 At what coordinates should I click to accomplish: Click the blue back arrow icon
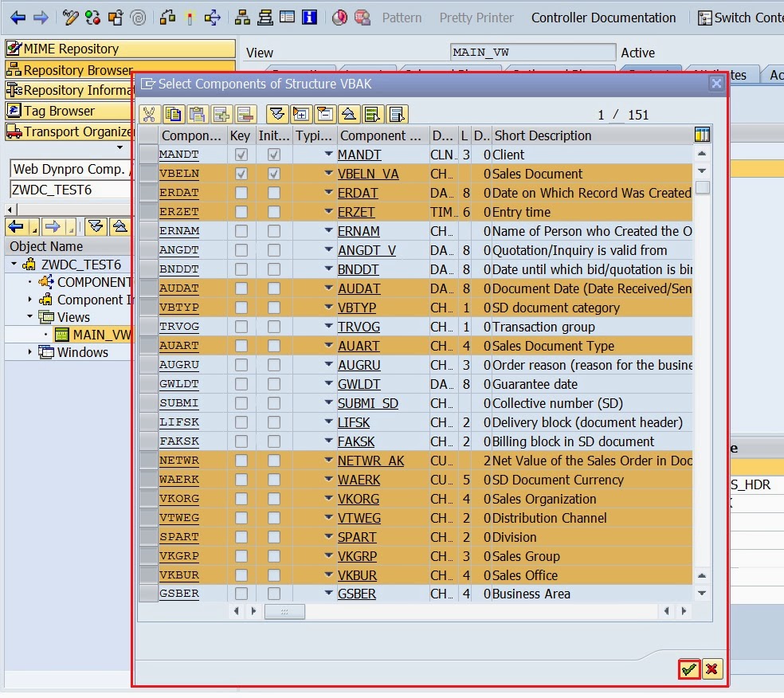(18, 17)
